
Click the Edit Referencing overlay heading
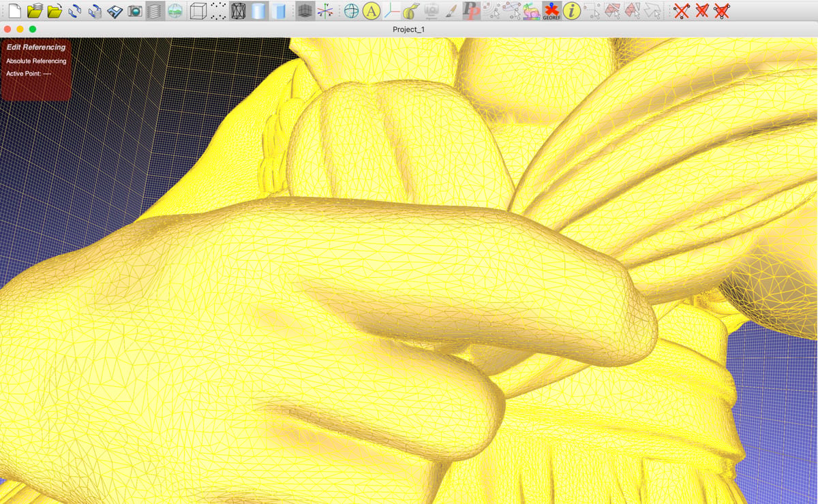tap(36, 48)
